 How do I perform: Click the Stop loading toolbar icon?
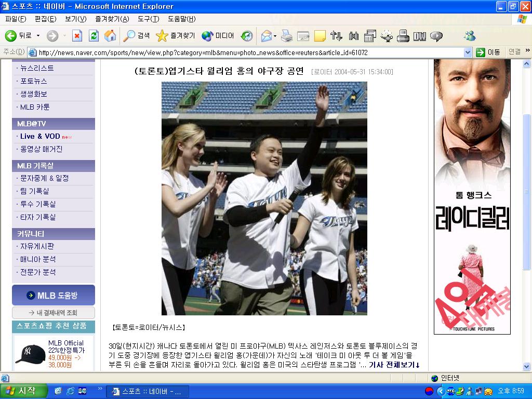pyautogui.click(x=77, y=36)
